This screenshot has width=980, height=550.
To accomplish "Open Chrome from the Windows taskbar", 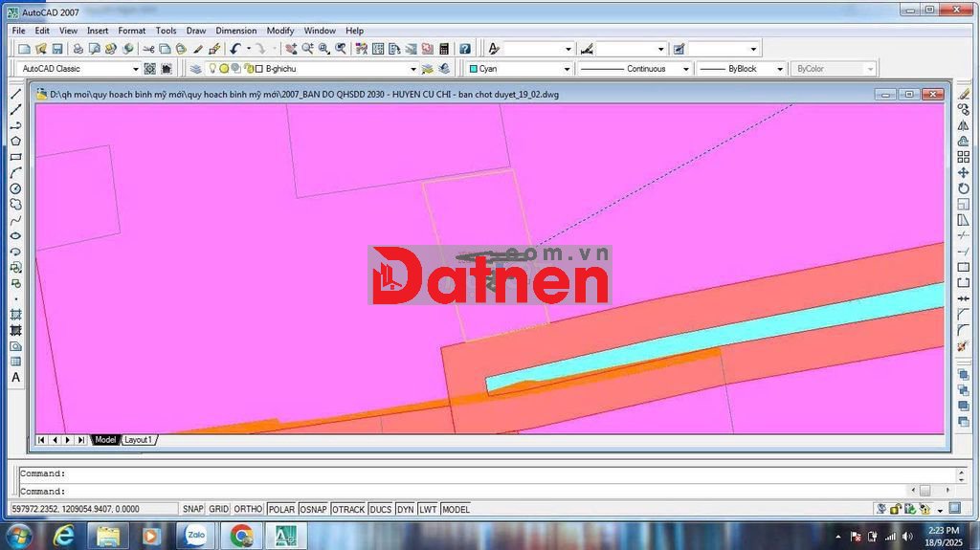I will (x=241, y=536).
